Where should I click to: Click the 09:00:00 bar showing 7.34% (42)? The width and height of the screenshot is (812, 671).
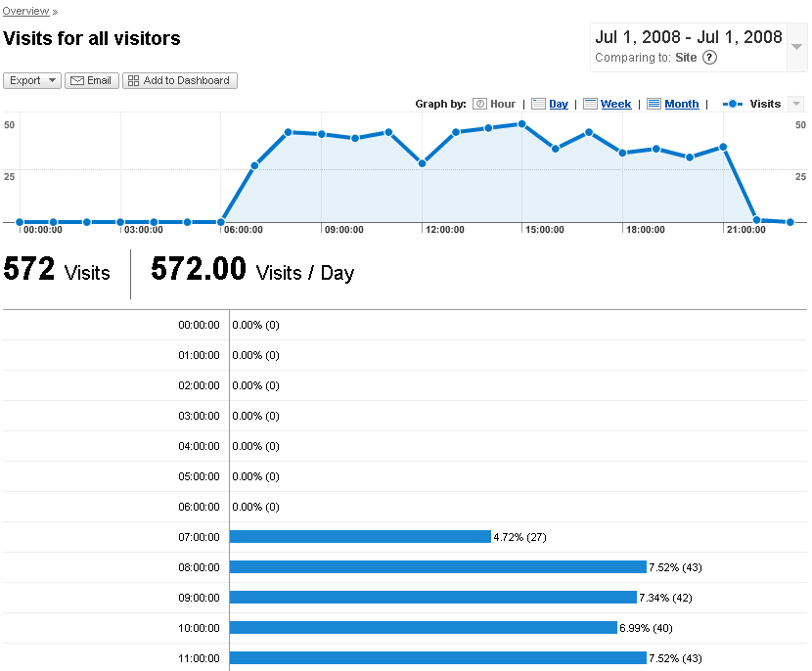(433, 598)
